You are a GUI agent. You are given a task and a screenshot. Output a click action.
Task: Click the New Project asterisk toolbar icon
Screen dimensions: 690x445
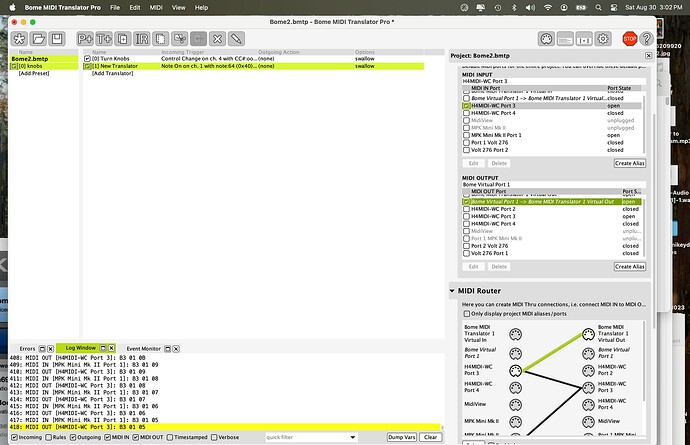pos(19,39)
